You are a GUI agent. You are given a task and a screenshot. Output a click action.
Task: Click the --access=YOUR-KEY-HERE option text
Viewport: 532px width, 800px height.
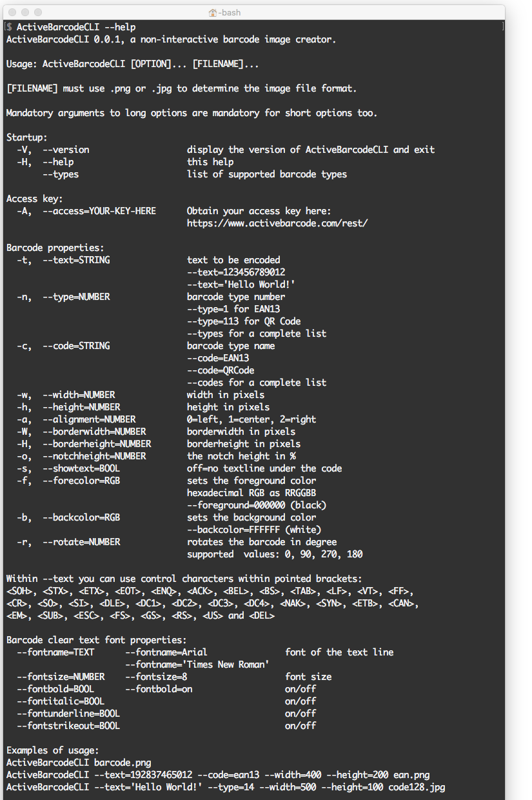click(x=99, y=211)
